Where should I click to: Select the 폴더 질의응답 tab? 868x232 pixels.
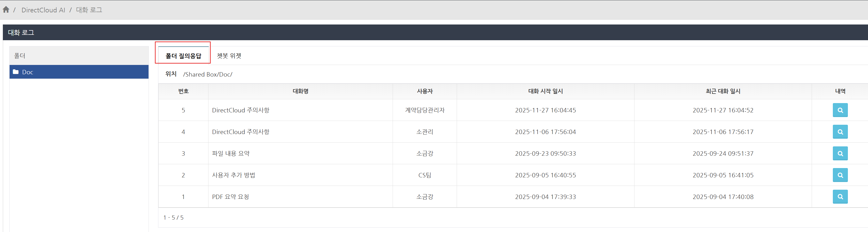click(183, 56)
